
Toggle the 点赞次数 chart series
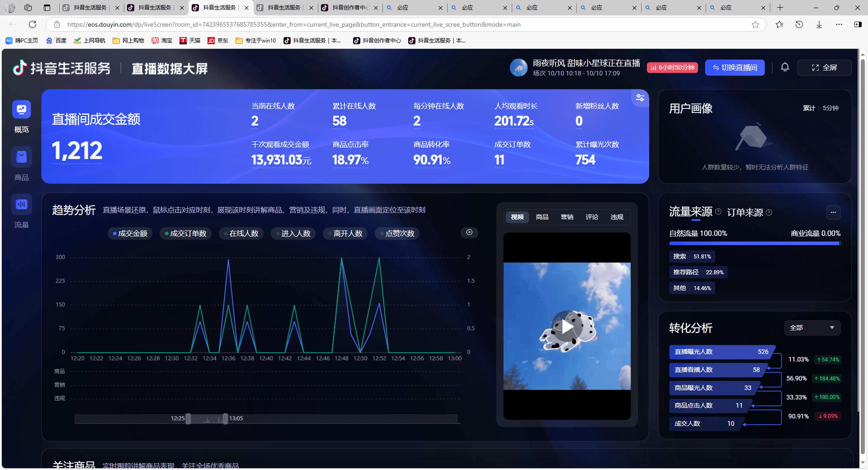[x=397, y=234]
